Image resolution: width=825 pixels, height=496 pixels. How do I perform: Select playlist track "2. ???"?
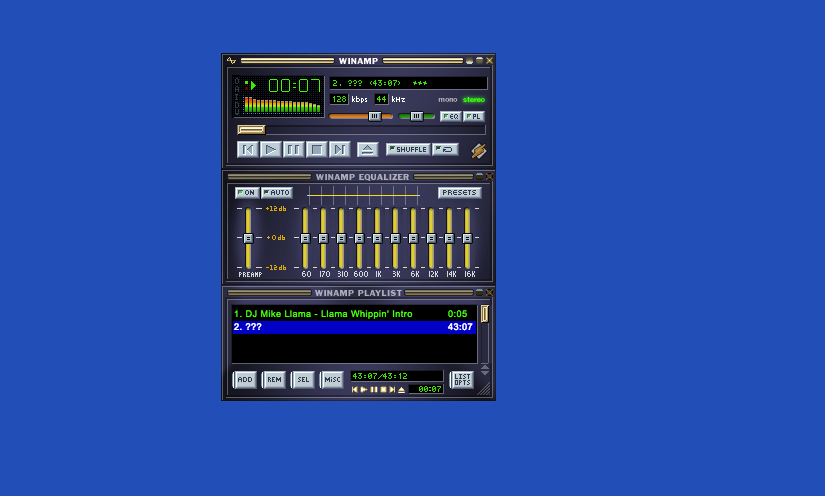pyautogui.click(x=354, y=327)
